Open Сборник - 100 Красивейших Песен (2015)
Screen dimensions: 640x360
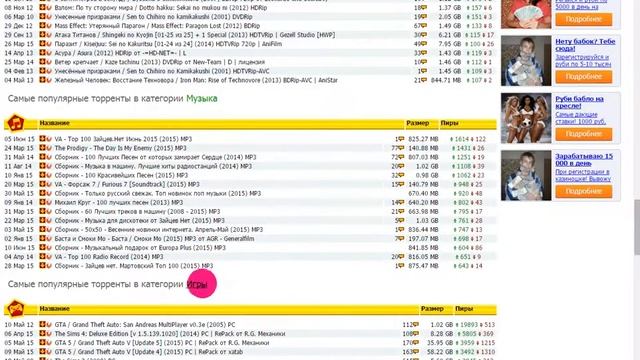[x=121, y=176]
